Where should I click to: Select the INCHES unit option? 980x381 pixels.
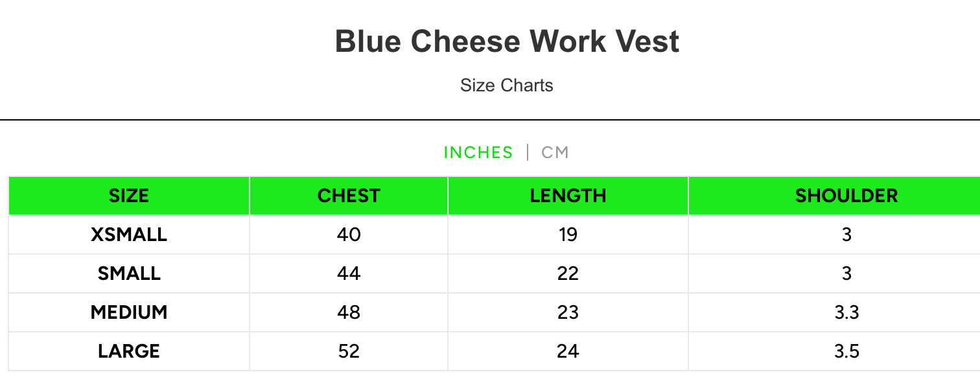pos(478,152)
